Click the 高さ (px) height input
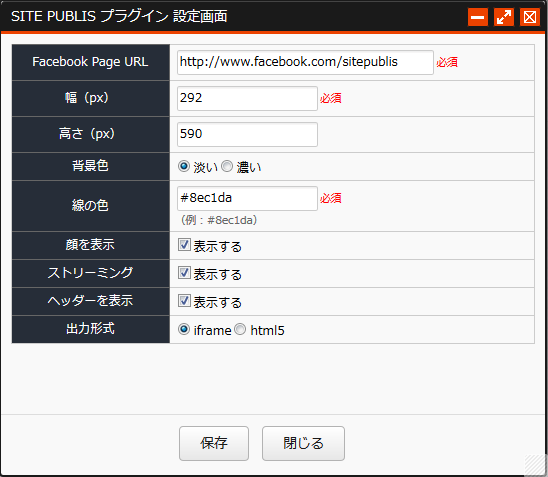 (x=247, y=134)
